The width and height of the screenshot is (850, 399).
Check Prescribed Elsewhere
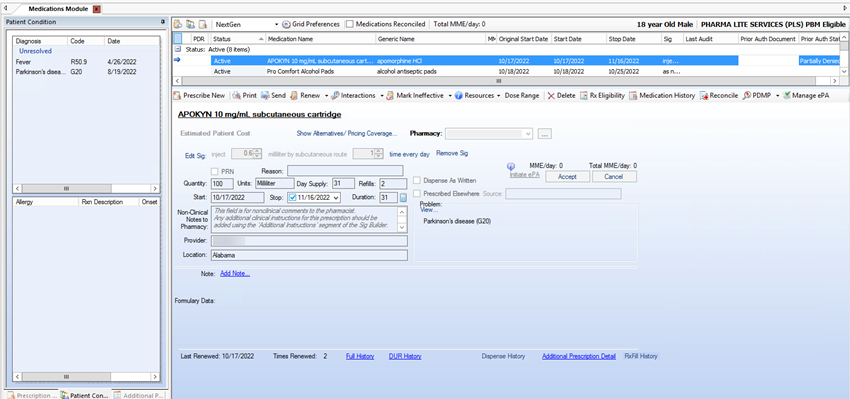pyautogui.click(x=417, y=194)
